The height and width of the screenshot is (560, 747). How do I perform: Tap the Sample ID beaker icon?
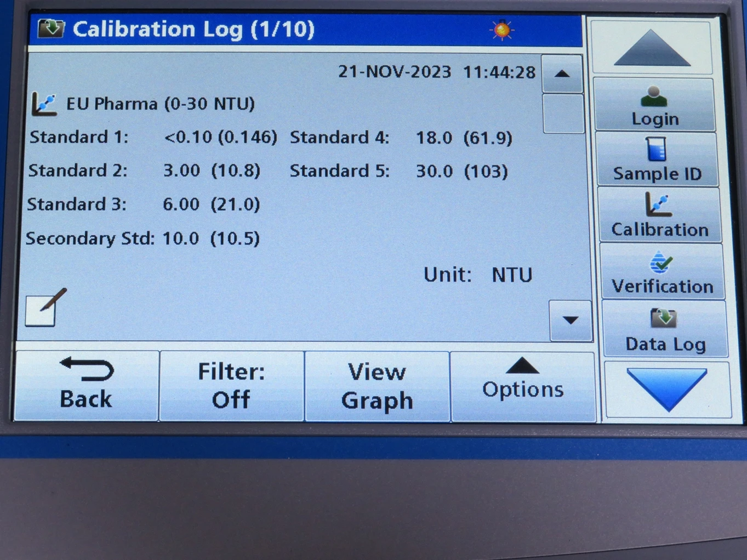pyautogui.click(x=656, y=149)
